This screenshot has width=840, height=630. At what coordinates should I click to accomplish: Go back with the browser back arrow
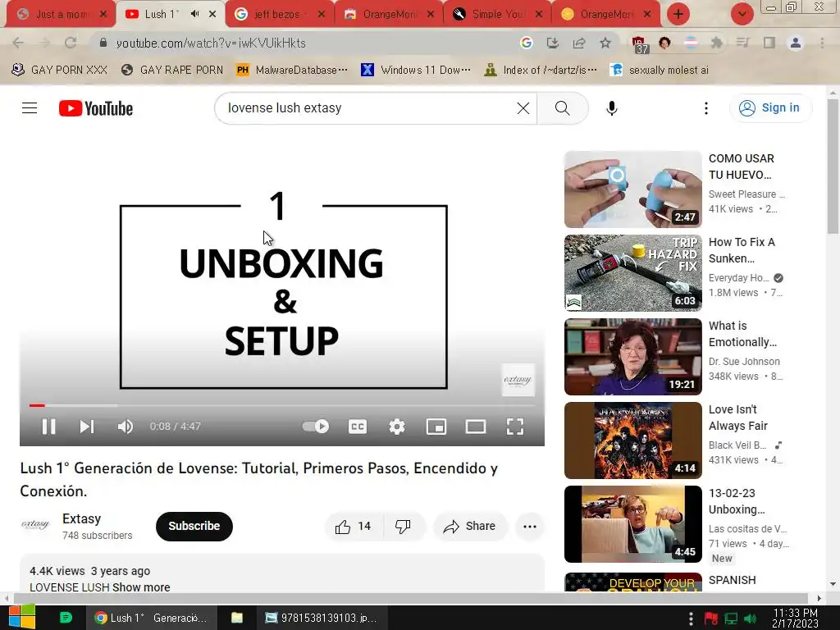[x=18, y=43]
